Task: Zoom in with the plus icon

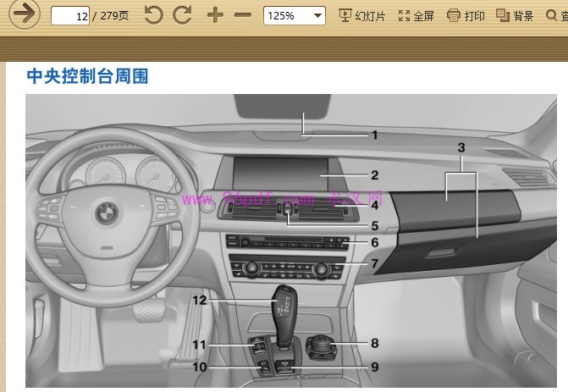Action: 215,15
